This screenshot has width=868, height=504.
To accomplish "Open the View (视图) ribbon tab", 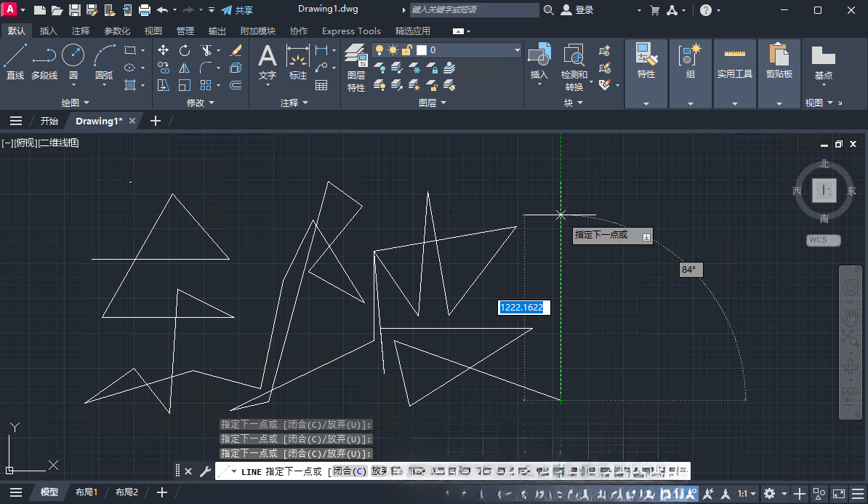I will tap(153, 31).
